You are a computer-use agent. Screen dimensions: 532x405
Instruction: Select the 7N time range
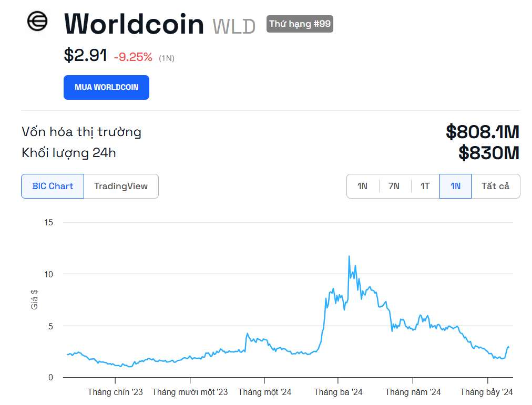click(394, 186)
